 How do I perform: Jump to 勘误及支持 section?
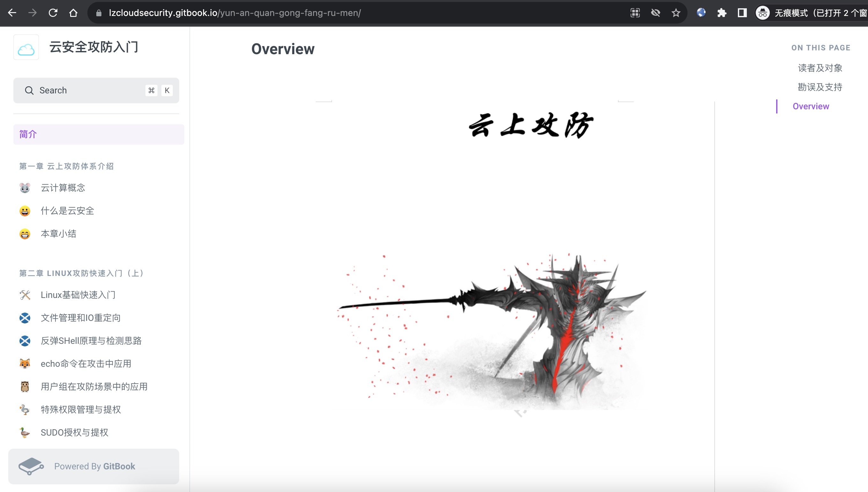[x=820, y=87]
